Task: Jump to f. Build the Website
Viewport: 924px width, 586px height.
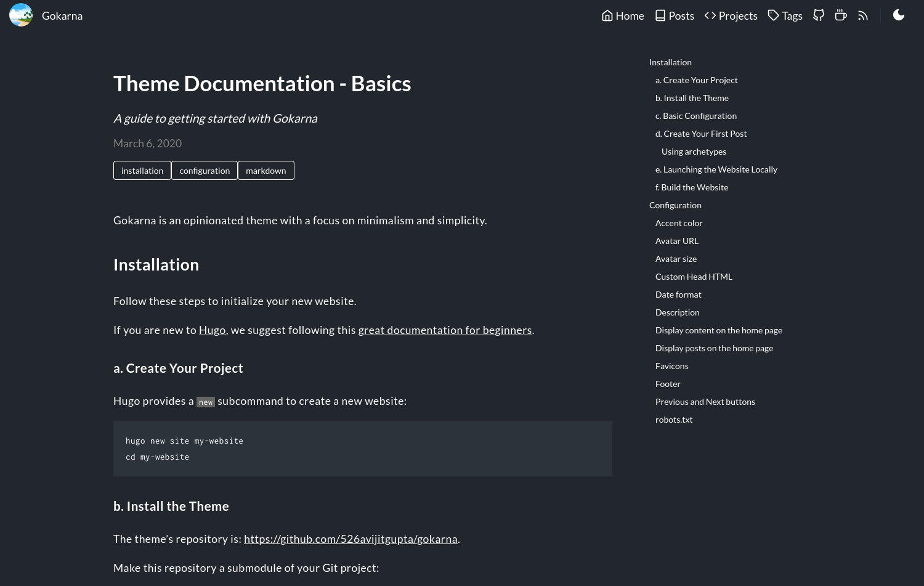Action: point(692,187)
